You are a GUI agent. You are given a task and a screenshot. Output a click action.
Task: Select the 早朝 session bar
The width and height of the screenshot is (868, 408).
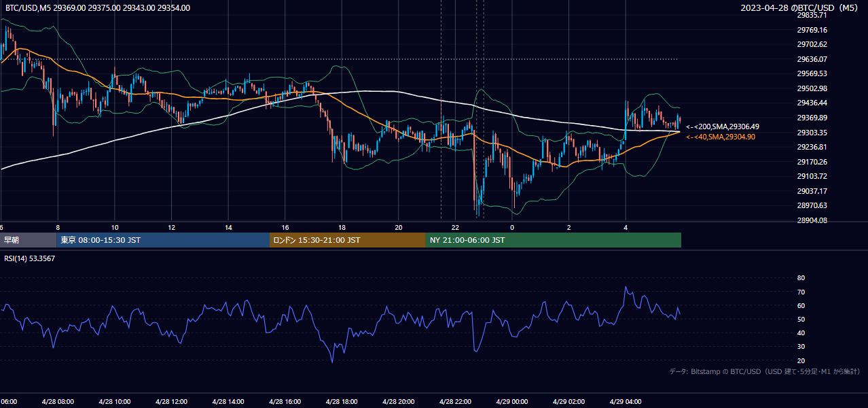click(x=28, y=240)
